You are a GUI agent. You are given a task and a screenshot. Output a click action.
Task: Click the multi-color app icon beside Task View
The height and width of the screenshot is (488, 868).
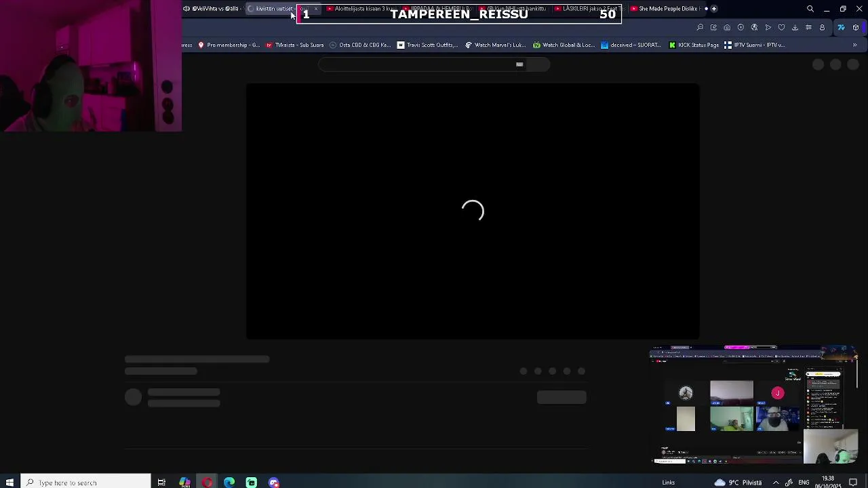(184, 483)
